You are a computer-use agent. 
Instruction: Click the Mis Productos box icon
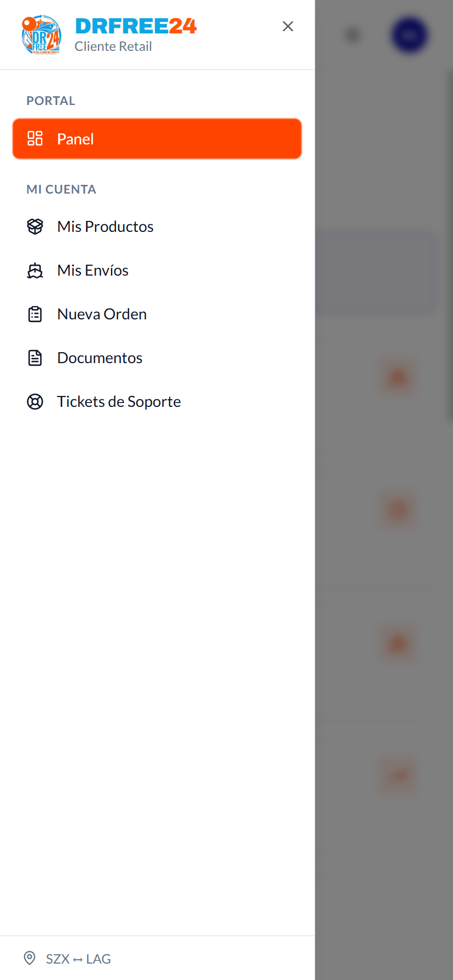35,226
